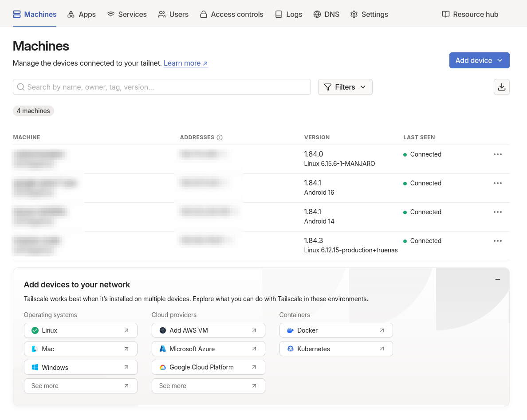Expand the Filters dropdown
The height and width of the screenshot is (420, 527).
[345, 87]
